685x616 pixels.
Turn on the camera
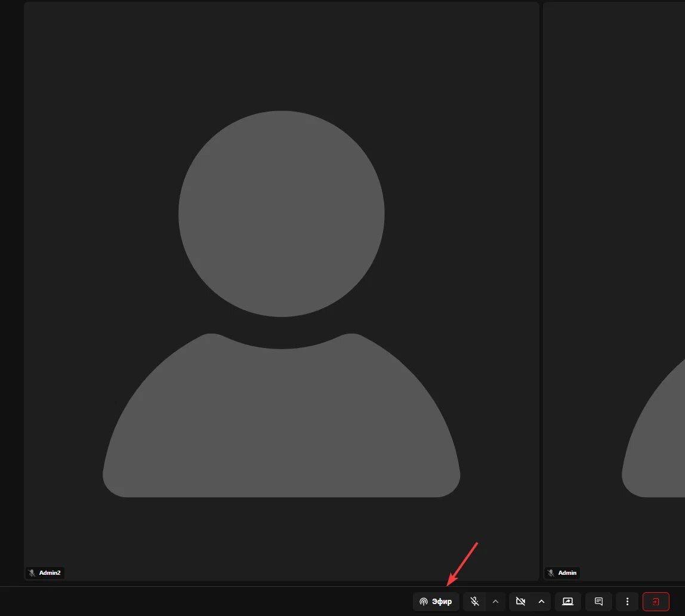pyautogui.click(x=520, y=602)
